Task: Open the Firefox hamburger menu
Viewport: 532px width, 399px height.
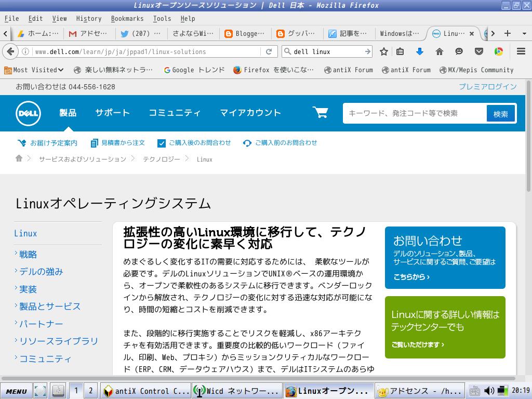Action: point(521,51)
